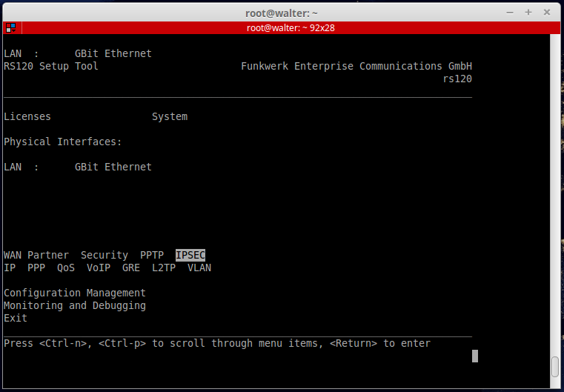Open Configuration Management
This screenshot has height=392, width=564.
point(75,293)
